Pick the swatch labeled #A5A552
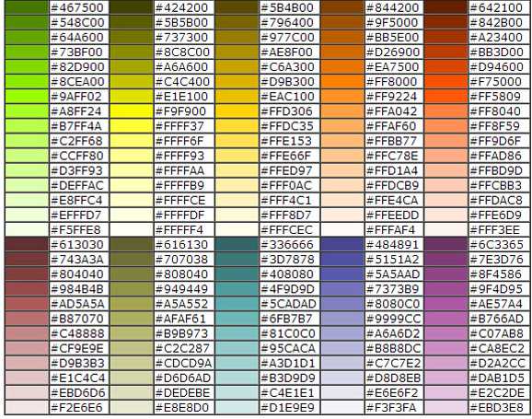The image size is (532, 419). [132, 304]
